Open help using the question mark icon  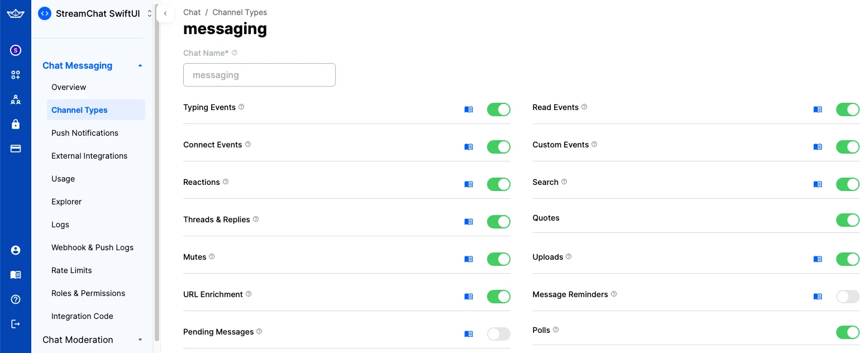pyautogui.click(x=15, y=299)
